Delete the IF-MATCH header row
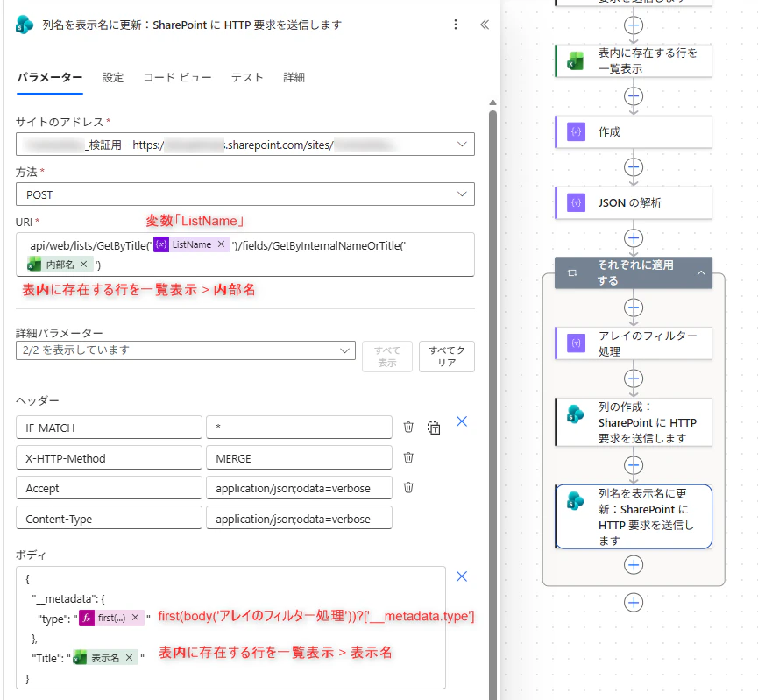Viewport: 758px width, 700px height. (x=408, y=427)
